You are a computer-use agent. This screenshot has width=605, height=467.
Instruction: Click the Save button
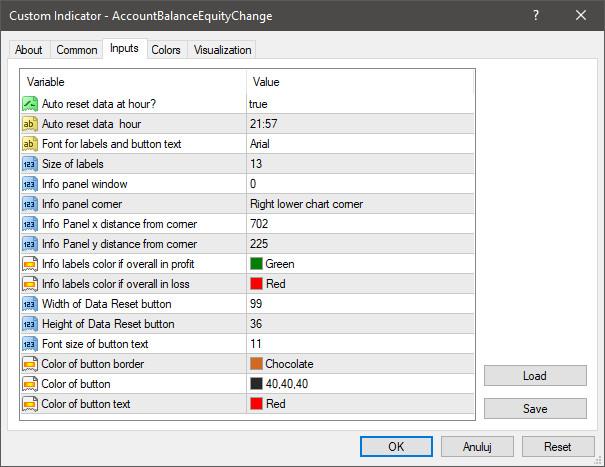tap(535, 408)
